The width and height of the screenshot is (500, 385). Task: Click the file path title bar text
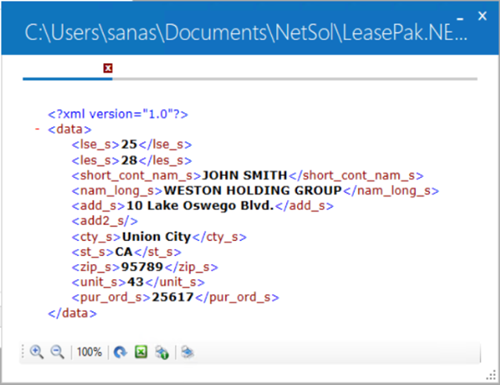tap(246, 33)
